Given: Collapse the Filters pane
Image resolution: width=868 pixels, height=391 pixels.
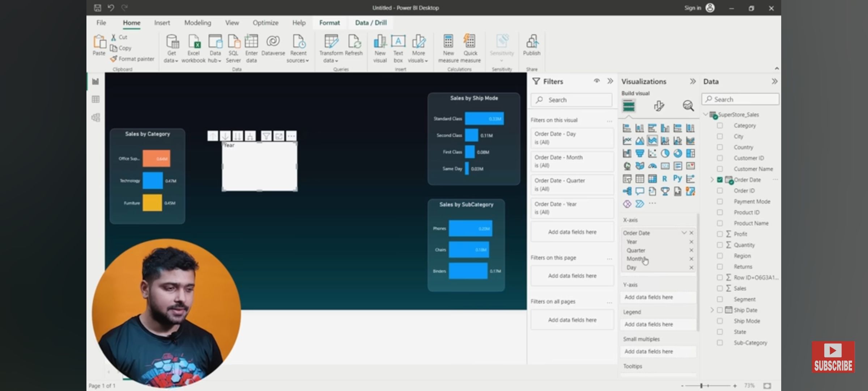Looking at the screenshot, I should point(610,81).
